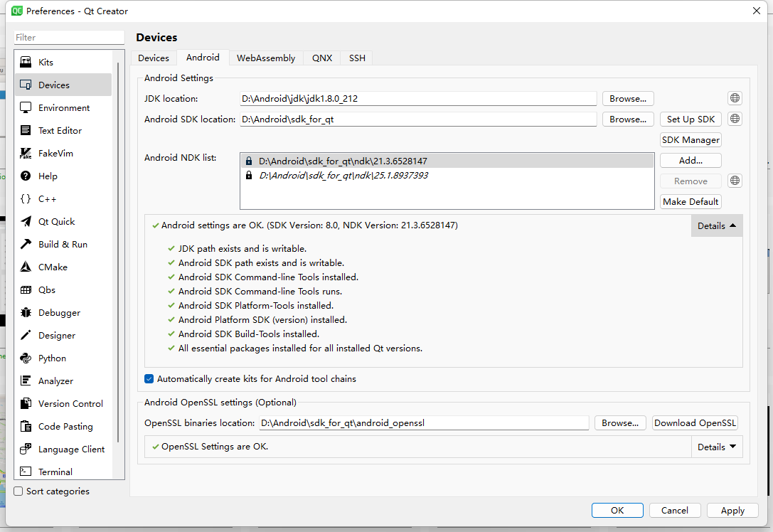Open the Qt Quick paper-plane icon

[x=26, y=221]
